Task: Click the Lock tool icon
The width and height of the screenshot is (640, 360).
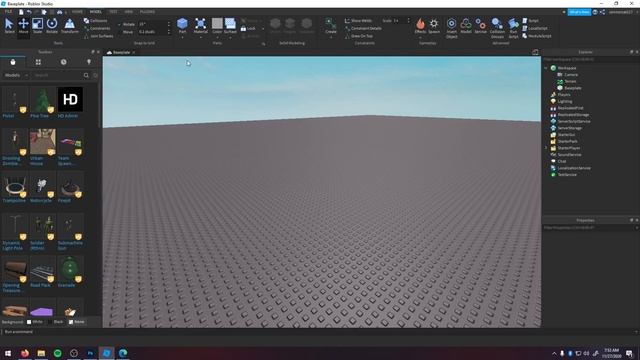Action: [243, 29]
